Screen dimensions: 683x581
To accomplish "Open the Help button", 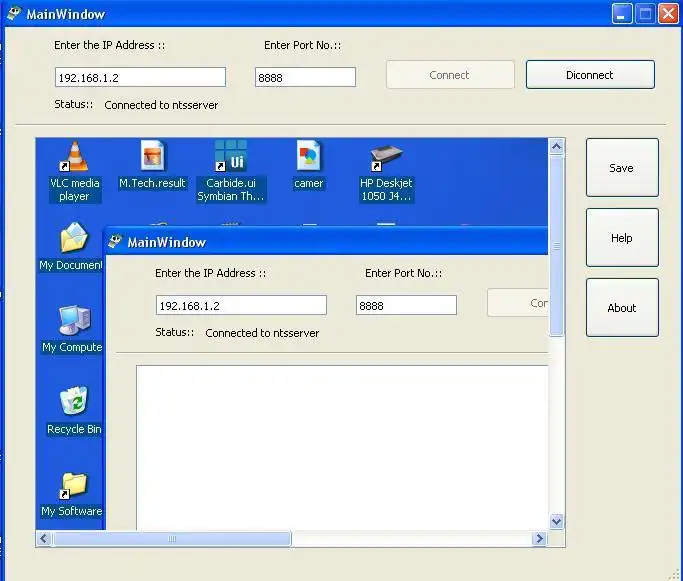I will [622, 238].
